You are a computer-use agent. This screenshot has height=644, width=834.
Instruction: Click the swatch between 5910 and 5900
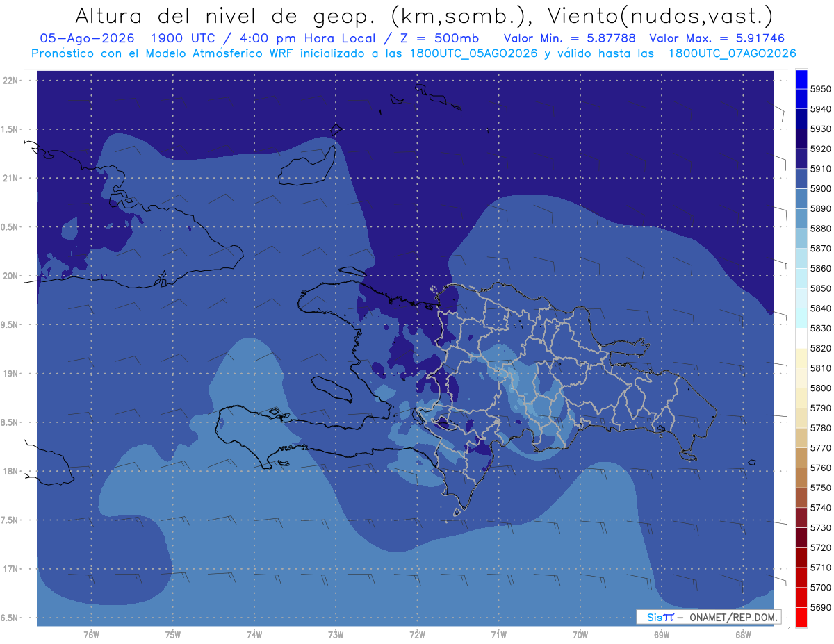click(801, 179)
